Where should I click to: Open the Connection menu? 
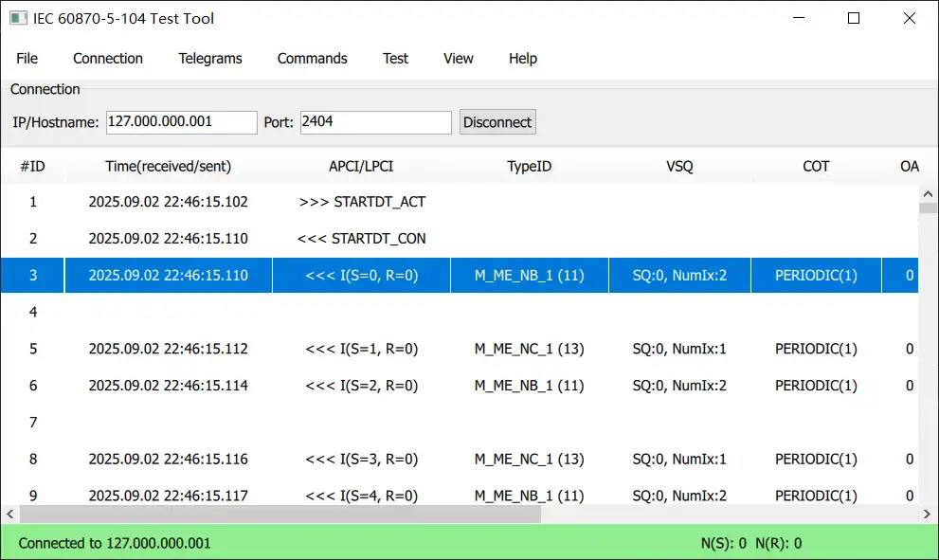click(x=108, y=59)
